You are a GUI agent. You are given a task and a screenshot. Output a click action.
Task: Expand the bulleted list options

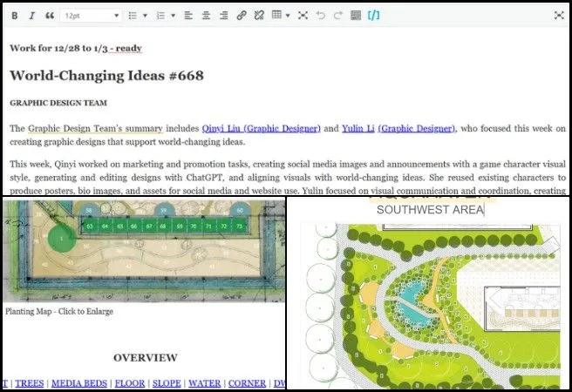[x=146, y=16]
